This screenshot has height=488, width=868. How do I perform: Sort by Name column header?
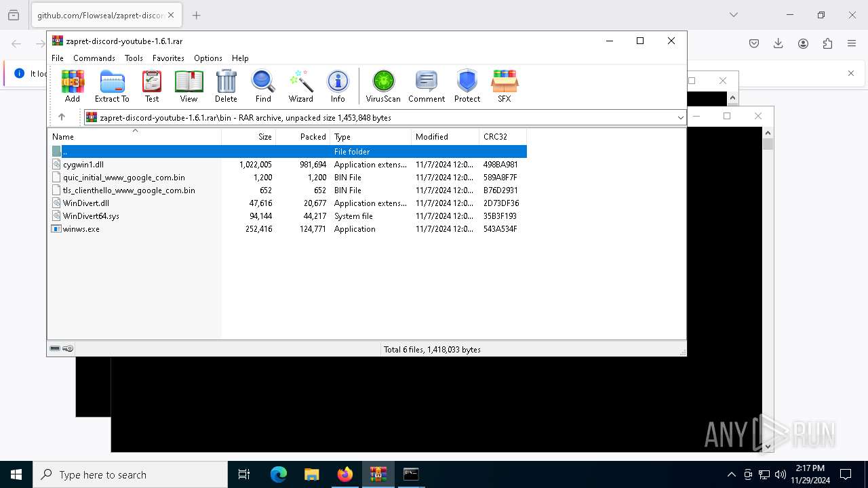click(x=134, y=136)
